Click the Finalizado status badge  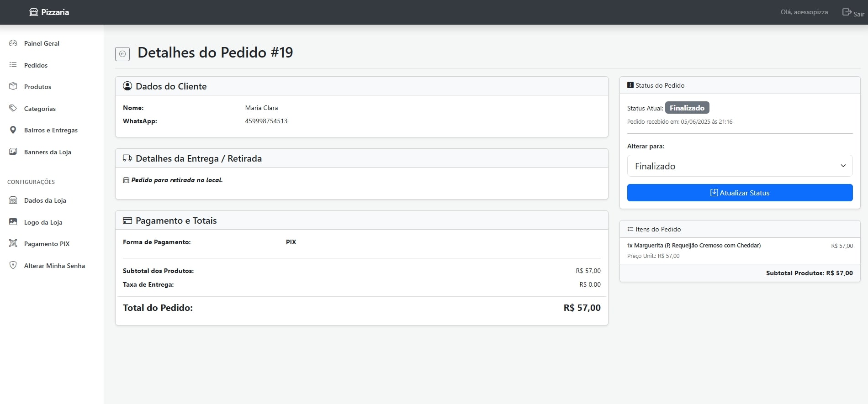pos(687,108)
